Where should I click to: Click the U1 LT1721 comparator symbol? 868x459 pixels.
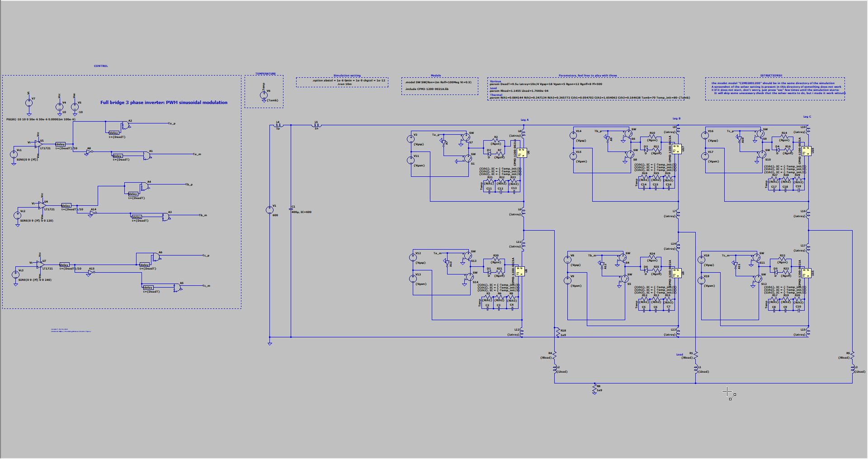(x=39, y=144)
